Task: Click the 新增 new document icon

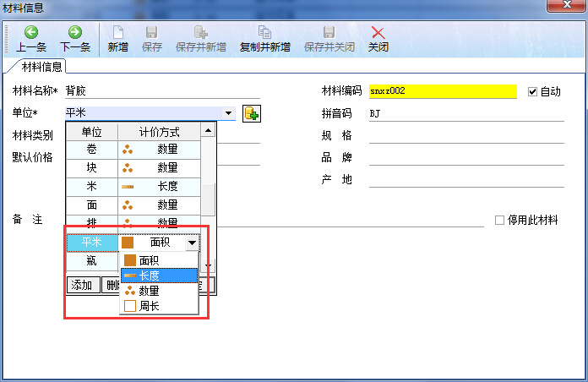Action: tap(118, 39)
